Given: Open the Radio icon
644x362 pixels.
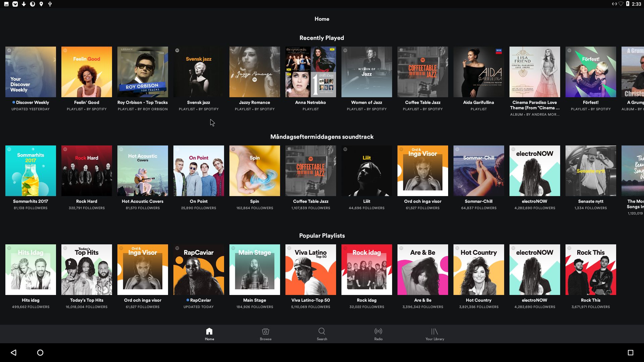Looking at the screenshot, I should point(378,331).
